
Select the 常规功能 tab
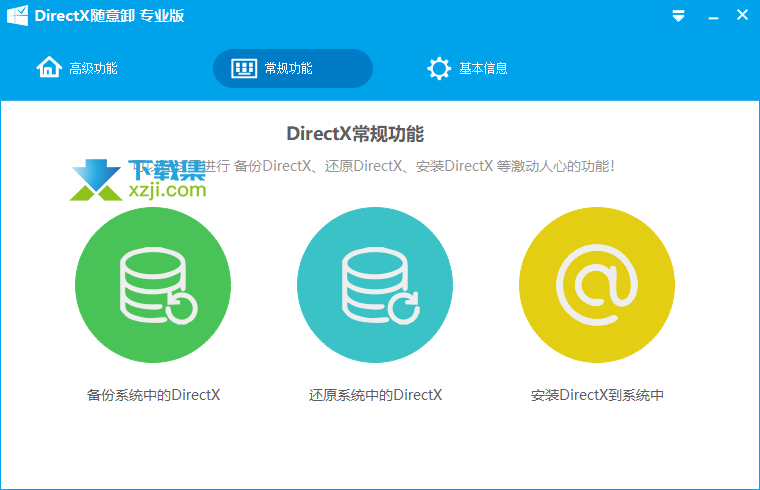[x=293, y=68]
